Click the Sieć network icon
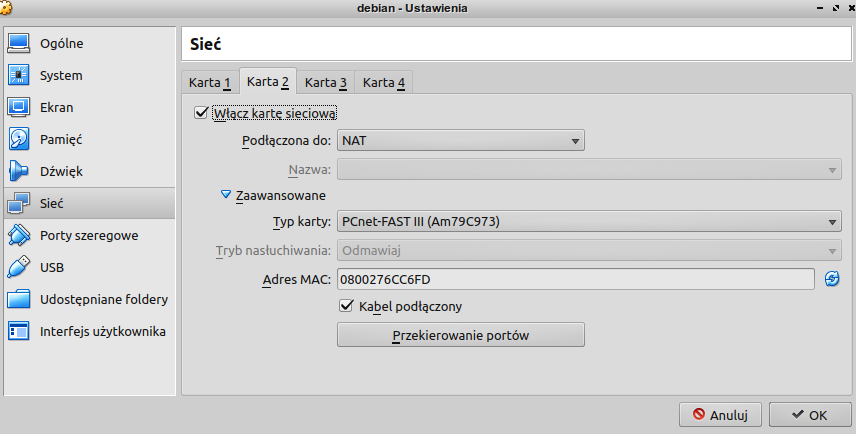Image resolution: width=856 pixels, height=434 pixels. point(19,203)
